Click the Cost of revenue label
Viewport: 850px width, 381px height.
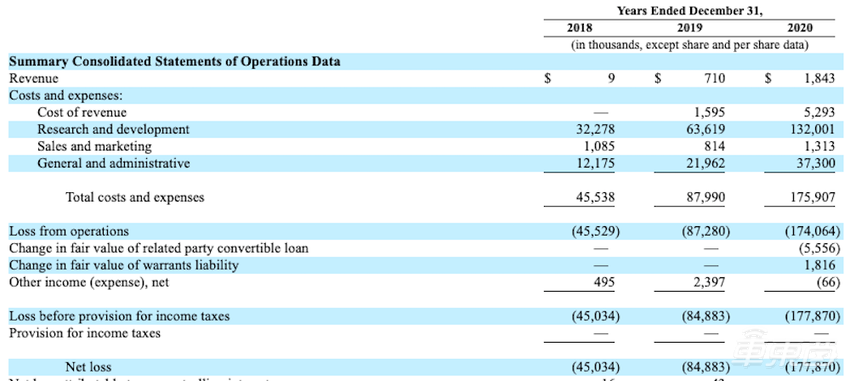82,113
